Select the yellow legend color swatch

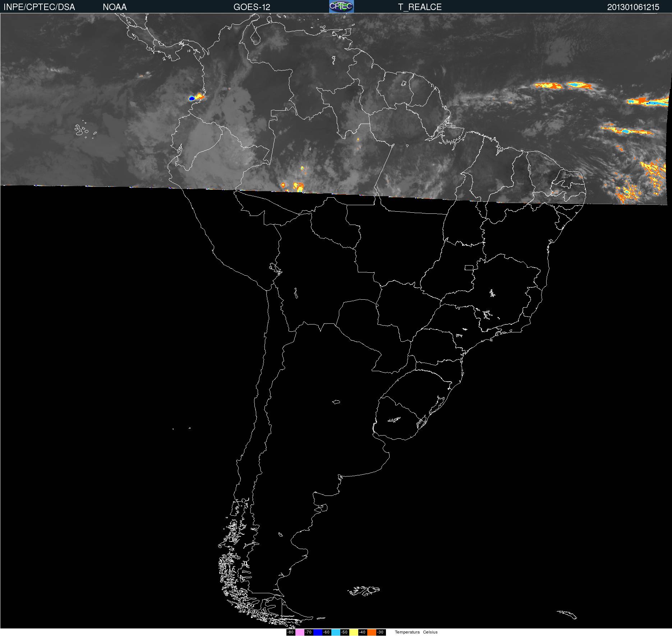pos(354,632)
